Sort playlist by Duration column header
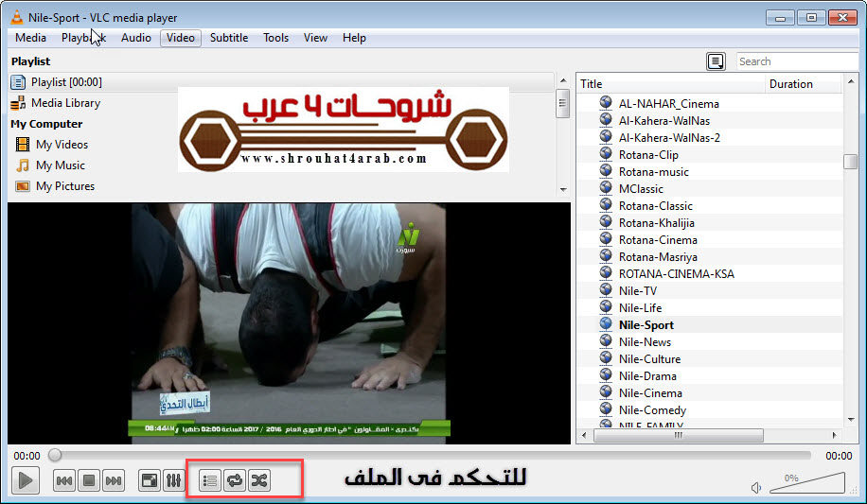This screenshot has height=504, width=867. click(x=804, y=84)
